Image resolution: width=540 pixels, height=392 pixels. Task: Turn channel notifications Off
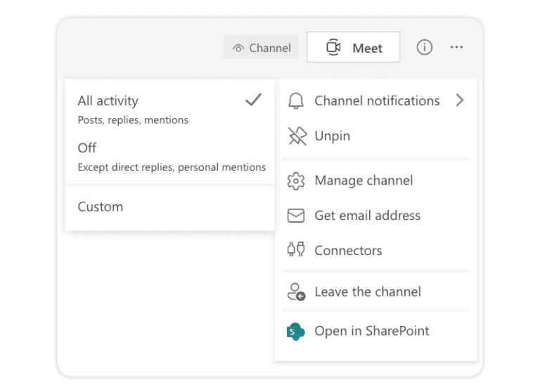(x=169, y=157)
